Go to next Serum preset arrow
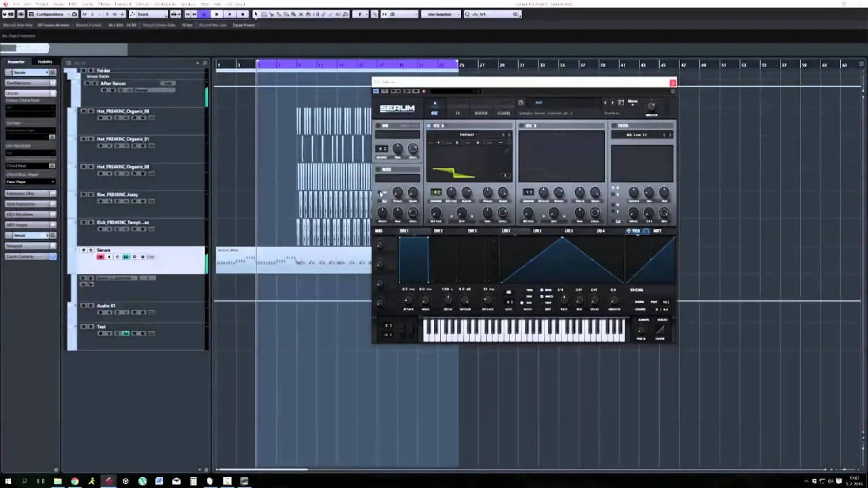The image size is (868, 488). [612, 102]
